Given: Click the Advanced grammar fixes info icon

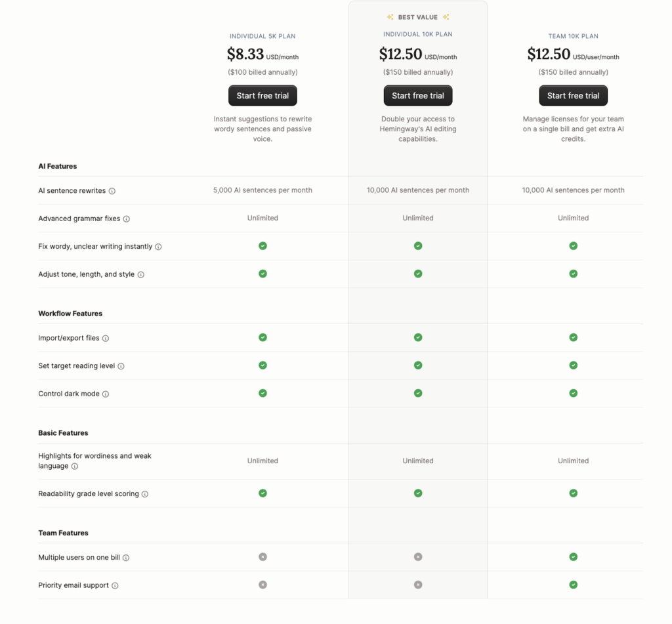Looking at the screenshot, I should (128, 218).
